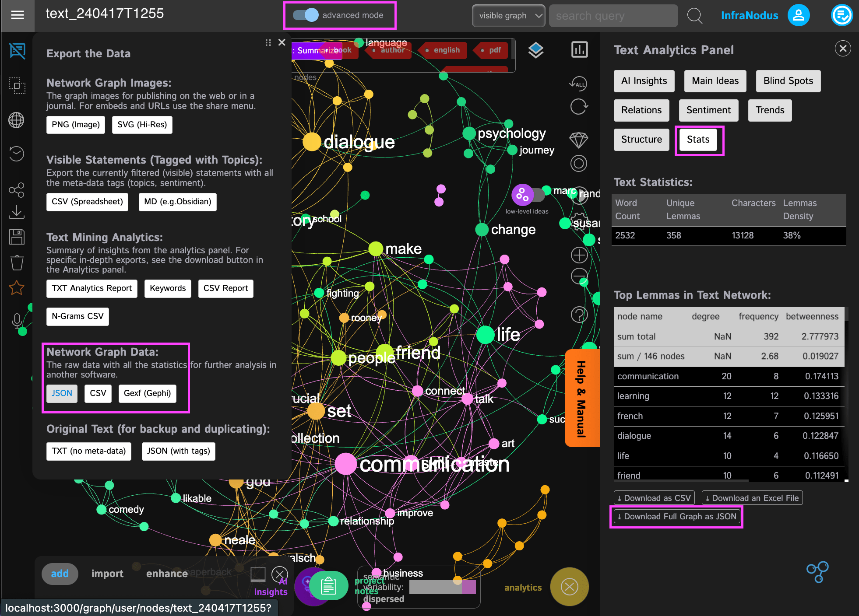The image size is (859, 616).
Task: Click the trash bin icon
Action: (x=17, y=262)
